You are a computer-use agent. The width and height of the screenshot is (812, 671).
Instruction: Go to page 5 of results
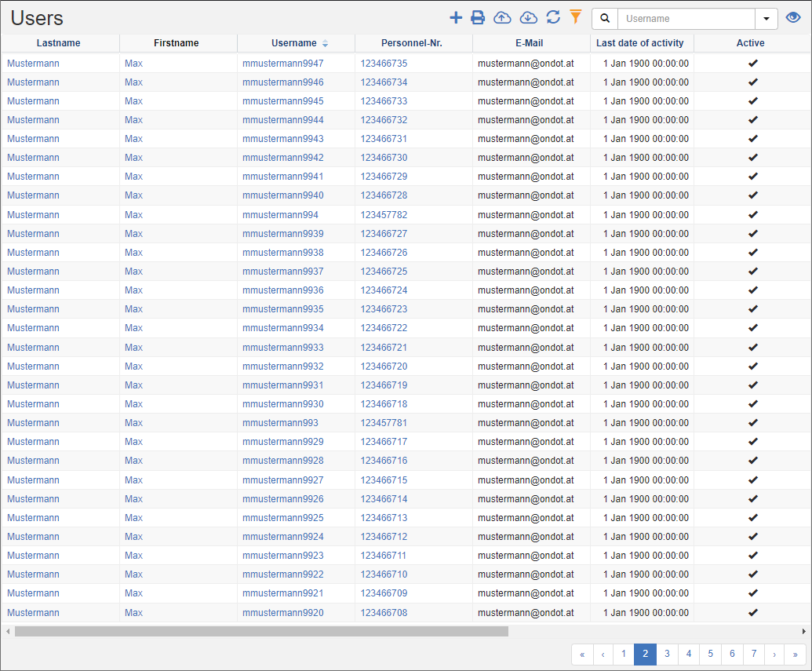[x=710, y=654]
